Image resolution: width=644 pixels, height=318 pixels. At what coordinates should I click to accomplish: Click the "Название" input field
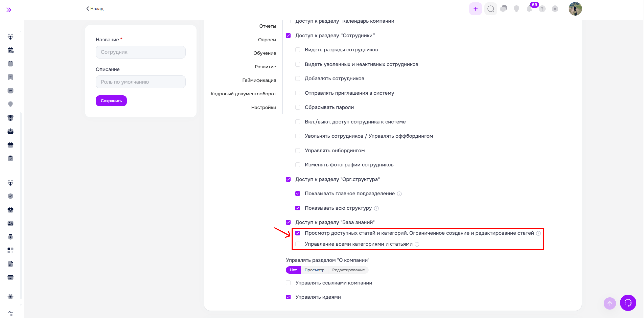[141, 52]
